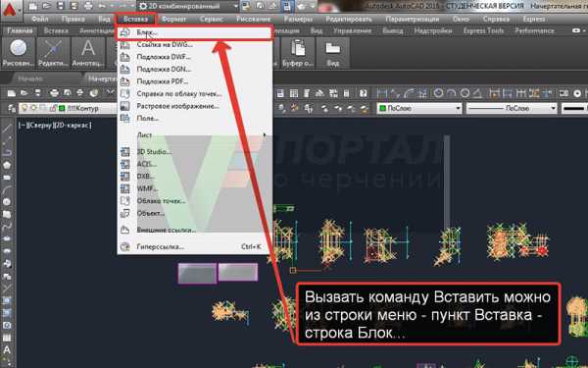Open the lineweight dropdown with thick line
588x368 pixels.
pyautogui.click(x=574, y=108)
